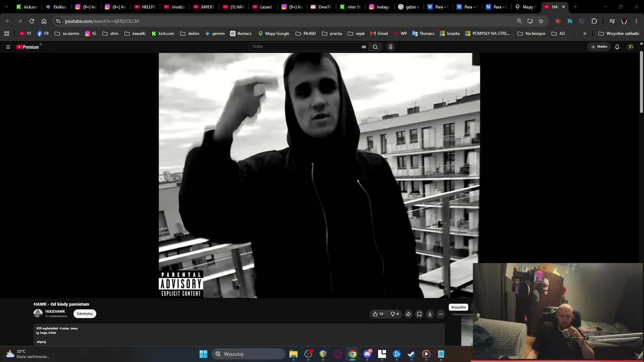Click the video player to pause
The height and width of the screenshot is (362, 644).
pos(319,175)
